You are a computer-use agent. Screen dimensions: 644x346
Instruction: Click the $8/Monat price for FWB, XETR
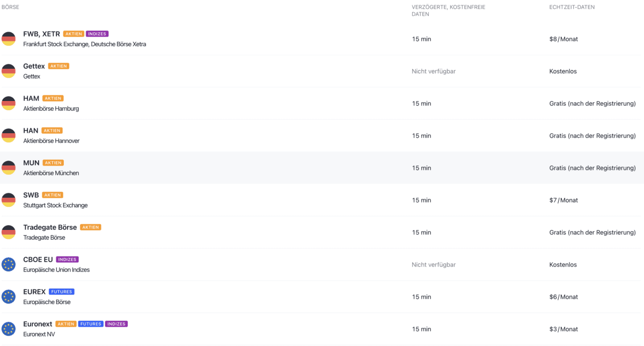[x=563, y=39]
